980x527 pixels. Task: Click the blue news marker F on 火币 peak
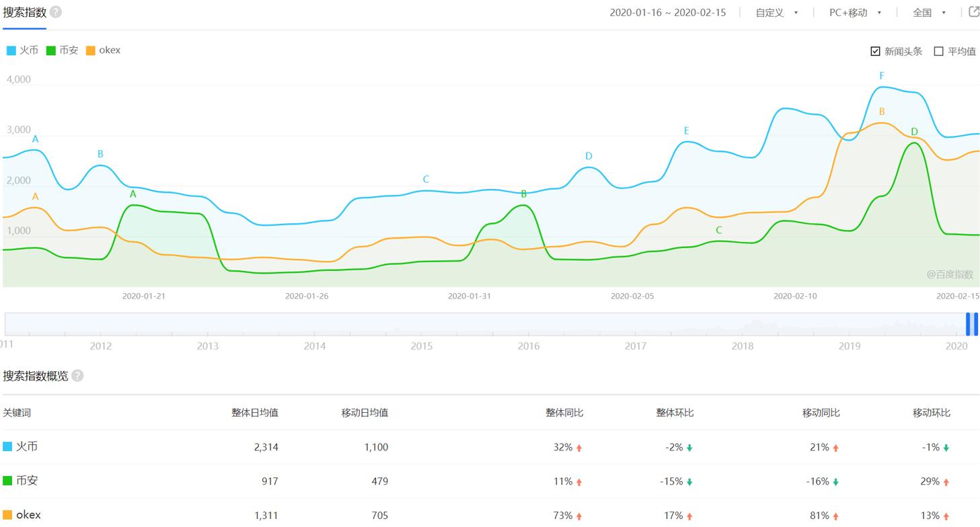click(x=882, y=76)
